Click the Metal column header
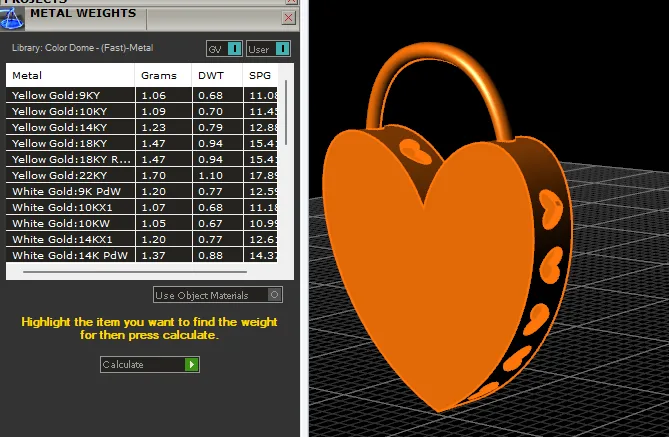Viewport: 669px width, 437px height. point(70,76)
